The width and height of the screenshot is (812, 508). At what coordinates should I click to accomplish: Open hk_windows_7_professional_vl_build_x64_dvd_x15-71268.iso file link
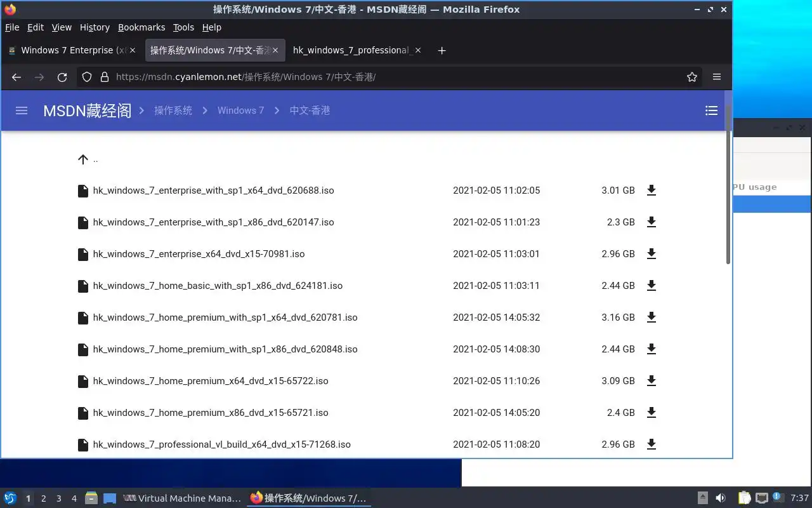coord(221,444)
